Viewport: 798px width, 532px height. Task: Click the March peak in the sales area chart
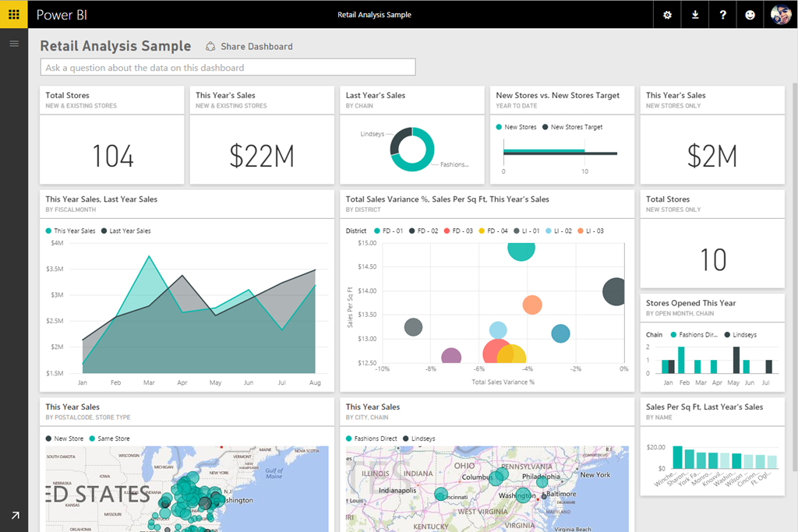point(149,256)
